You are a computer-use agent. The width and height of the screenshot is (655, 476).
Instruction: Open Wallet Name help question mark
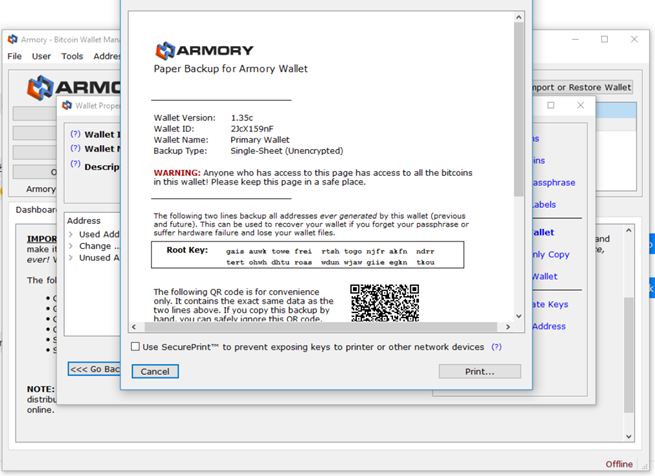pos(75,148)
